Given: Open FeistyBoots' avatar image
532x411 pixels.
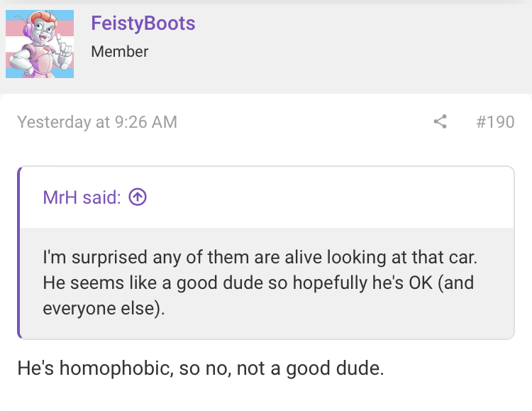Looking at the screenshot, I should 40,44.
